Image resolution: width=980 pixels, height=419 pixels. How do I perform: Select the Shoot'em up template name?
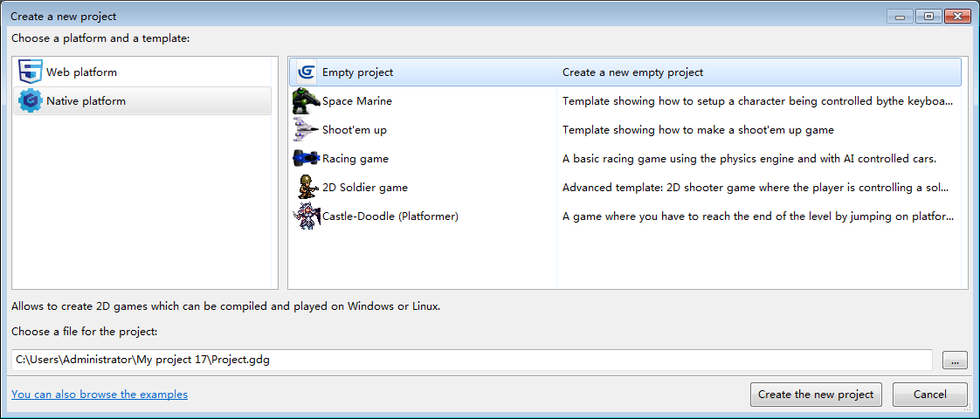pyautogui.click(x=355, y=130)
